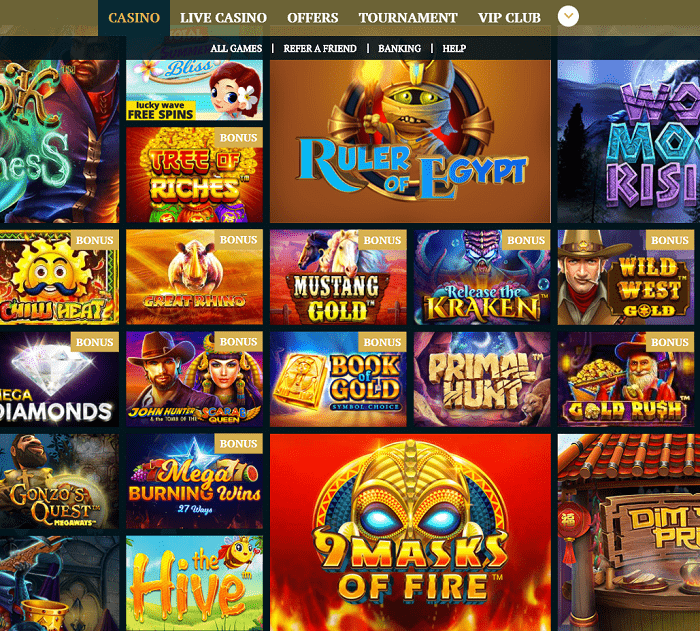Open the Great Rhino game tile
The height and width of the screenshot is (631, 700).
point(194,277)
